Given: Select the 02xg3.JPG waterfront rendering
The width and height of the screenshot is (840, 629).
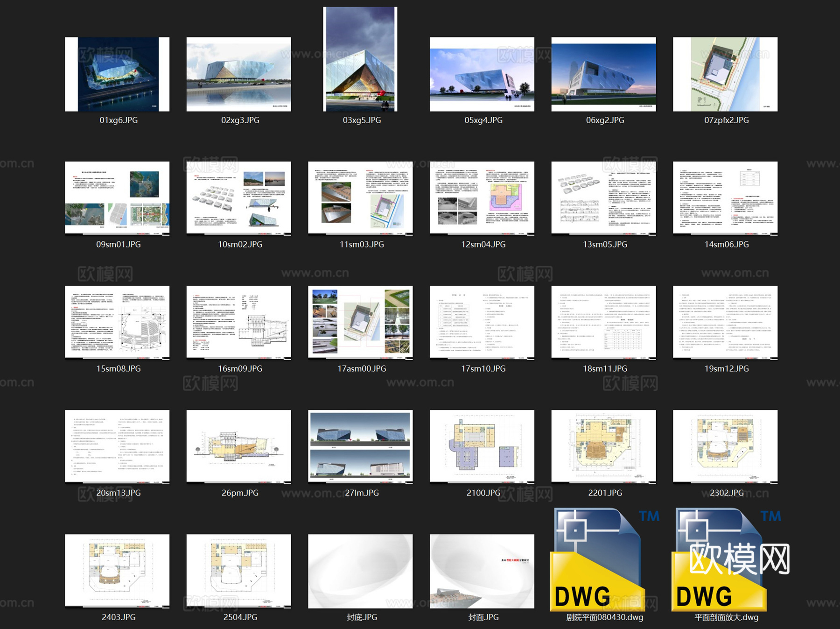Looking at the screenshot, I should coord(239,74).
